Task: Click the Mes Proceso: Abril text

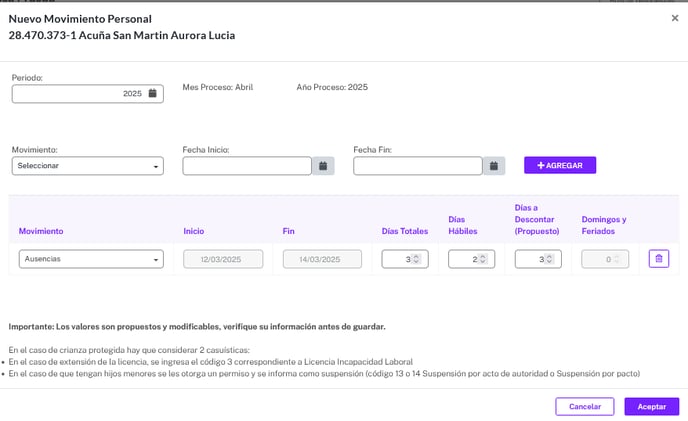Action: click(218, 87)
